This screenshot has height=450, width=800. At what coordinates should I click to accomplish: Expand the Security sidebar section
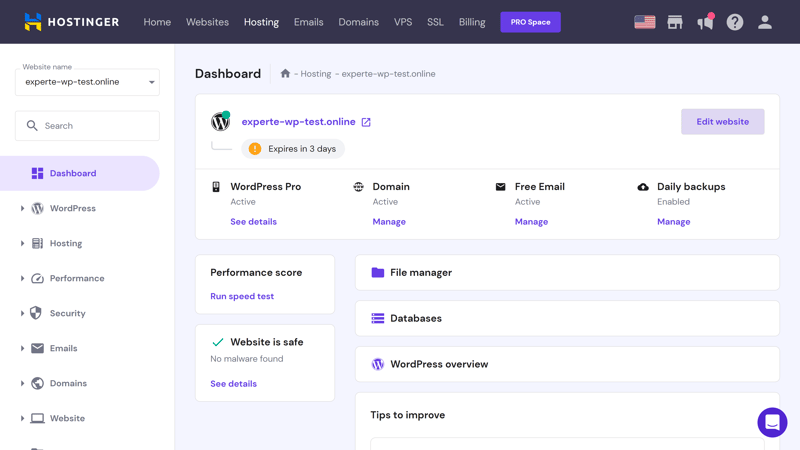click(x=22, y=313)
